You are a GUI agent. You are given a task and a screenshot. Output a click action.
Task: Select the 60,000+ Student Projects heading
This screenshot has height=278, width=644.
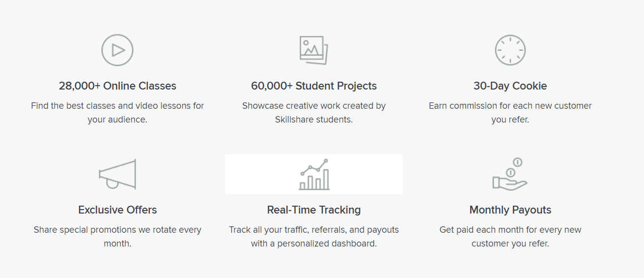tap(314, 86)
